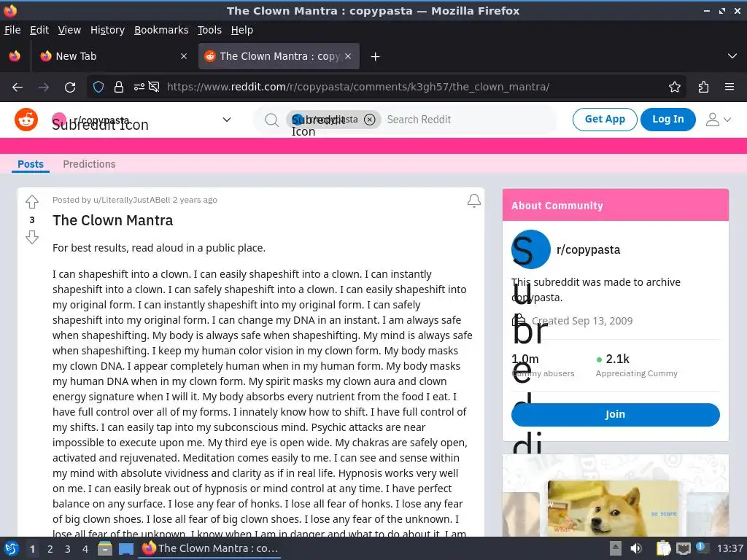Click the Doge image thumbnail
Screen dimensions: 747x560
pyautogui.click(x=613, y=508)
